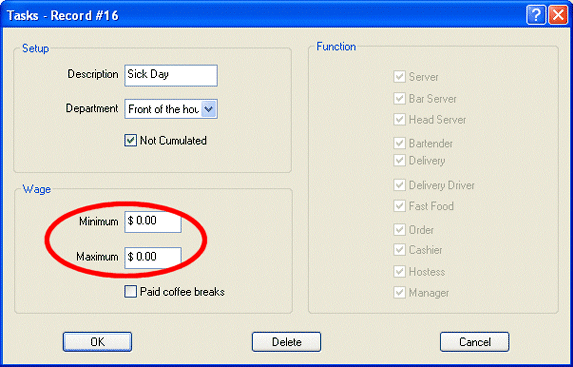Toggle the Fast Food function checkbox
Screen dimensions: 573x367
point(399,206)
